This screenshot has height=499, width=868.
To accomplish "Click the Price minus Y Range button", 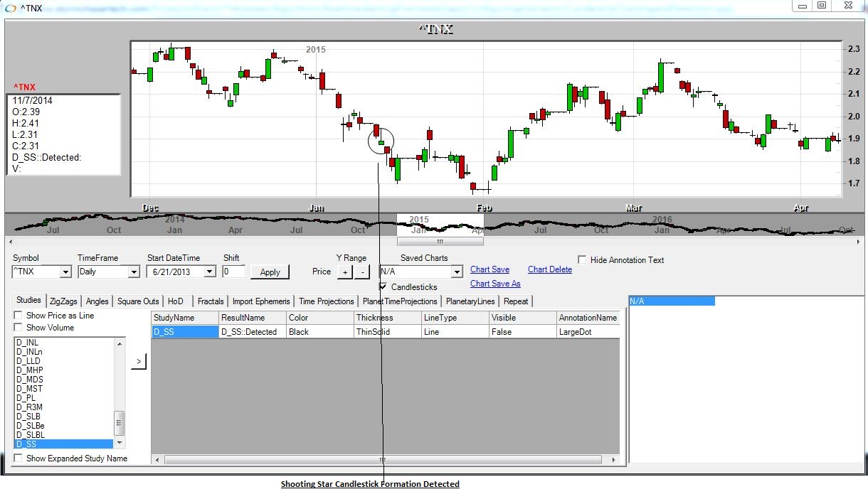I will [362, 272].
